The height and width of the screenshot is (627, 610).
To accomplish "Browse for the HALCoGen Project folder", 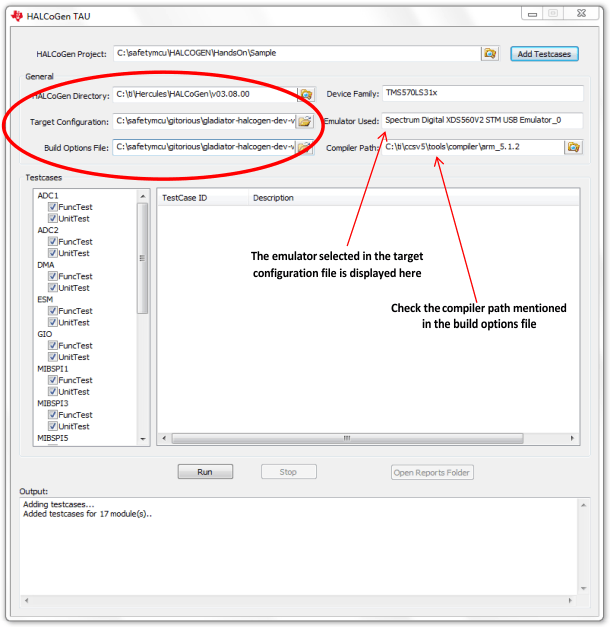I will [490, 53].
